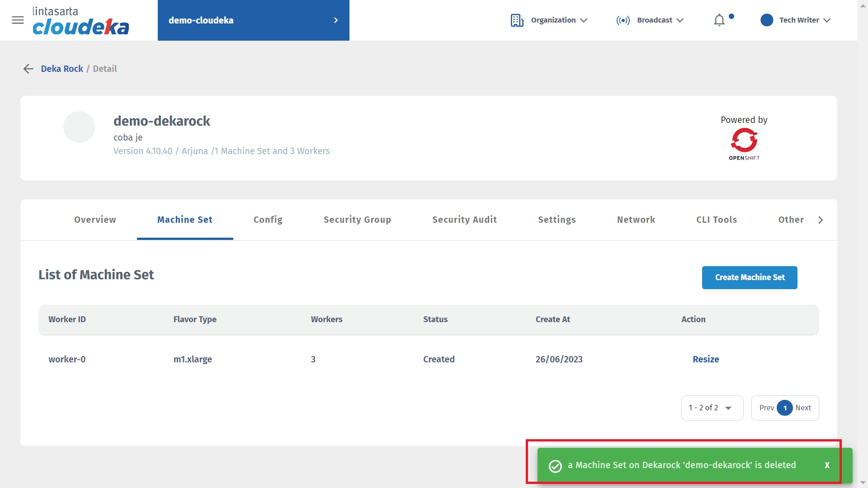The image size is (868, 488).
Task: Open Deka Rock breadcrumb link
Action: pyautogui.click(x=62, y=69)
